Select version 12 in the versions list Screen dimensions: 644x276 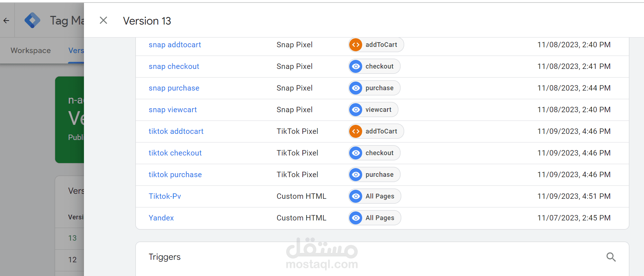click(x=72, y=260)
